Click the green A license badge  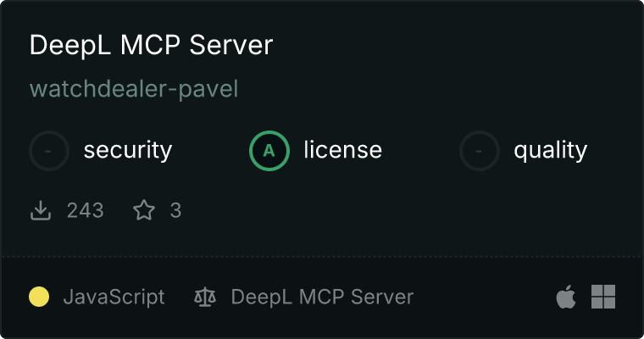[x=269, y=151]
